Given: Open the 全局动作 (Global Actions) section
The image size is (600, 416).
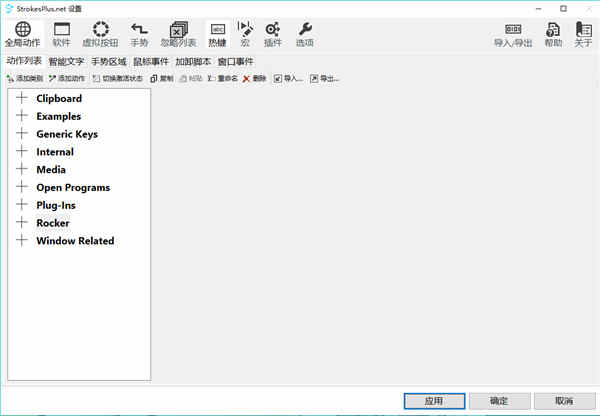Looking at the screenshot, I should [23, 34].
